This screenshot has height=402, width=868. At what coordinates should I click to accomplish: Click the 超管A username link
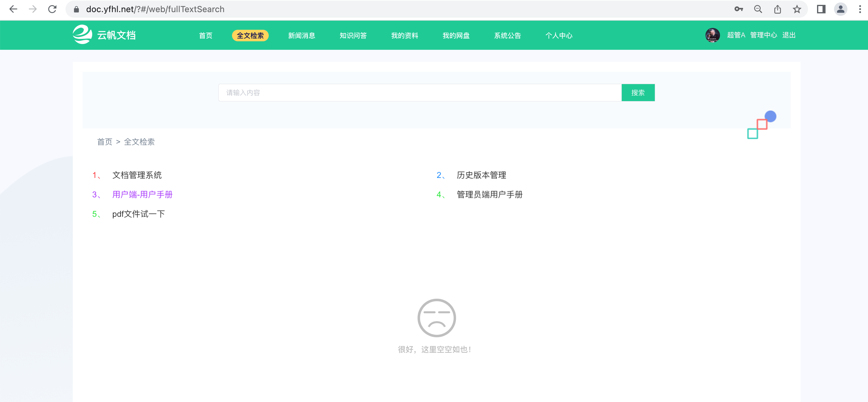click(x=736, y=35)
